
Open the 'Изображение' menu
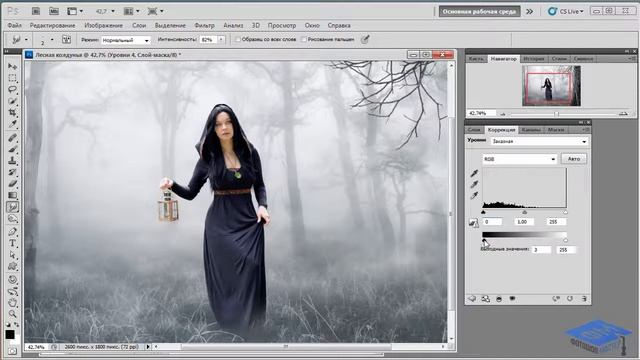103,25
